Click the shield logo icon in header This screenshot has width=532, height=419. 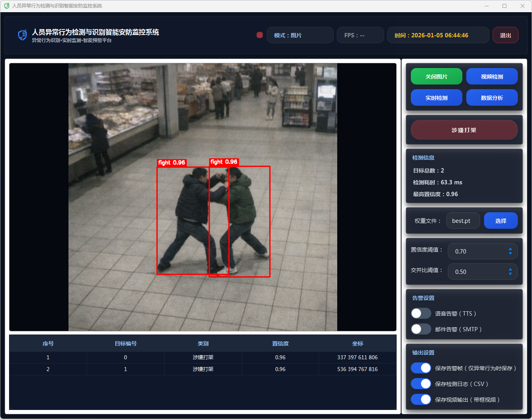coord(22,35)
